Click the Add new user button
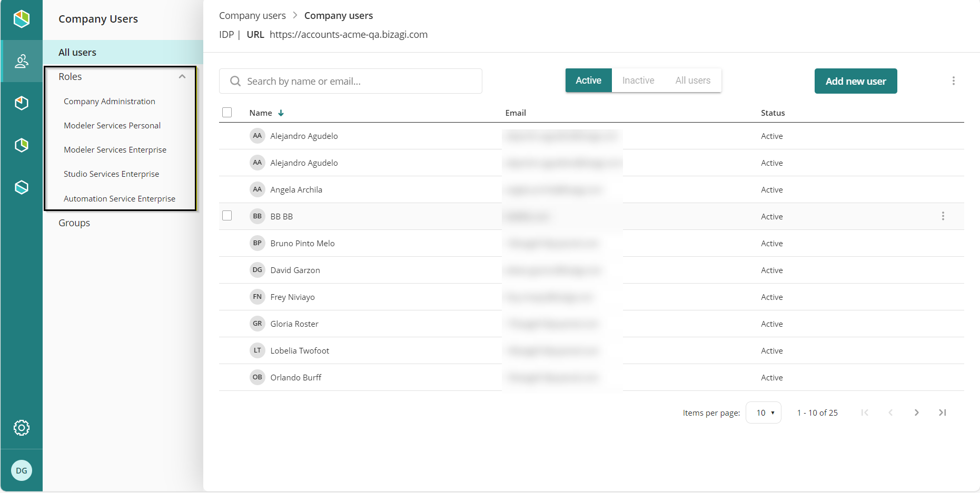The image size is (980, 493). (x=856, y=81)
